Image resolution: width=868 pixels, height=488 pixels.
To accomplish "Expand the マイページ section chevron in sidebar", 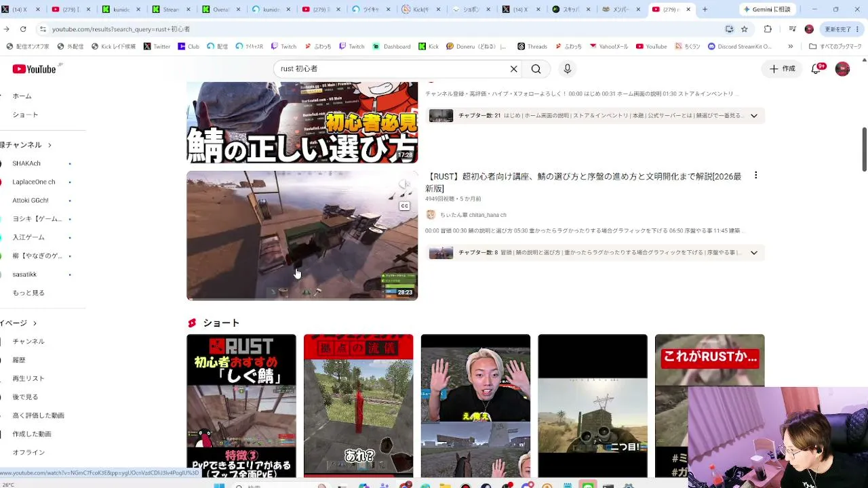I will click(x=35, y=323).
